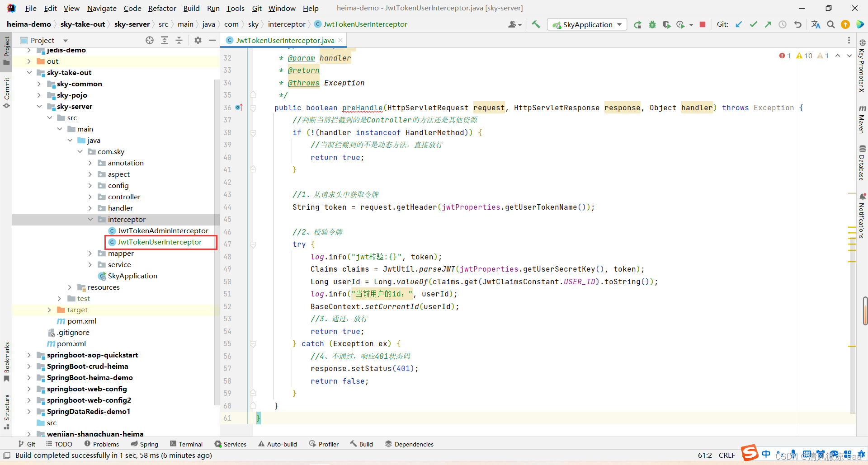Toggle the Structure tool window

pyautogui.click(x=6, y=412)
